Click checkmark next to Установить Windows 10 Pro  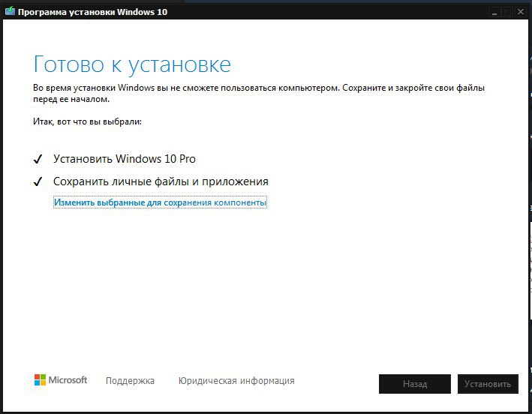[38, 159]
